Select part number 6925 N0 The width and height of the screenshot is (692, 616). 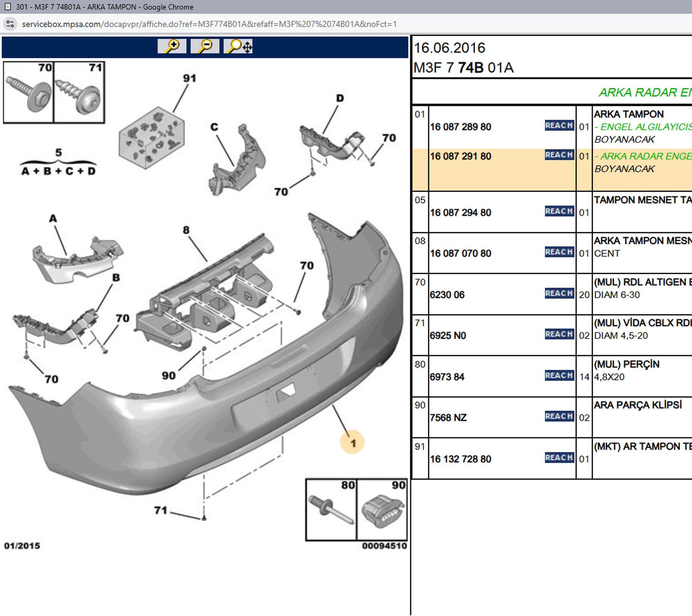[x=448, y=336]
